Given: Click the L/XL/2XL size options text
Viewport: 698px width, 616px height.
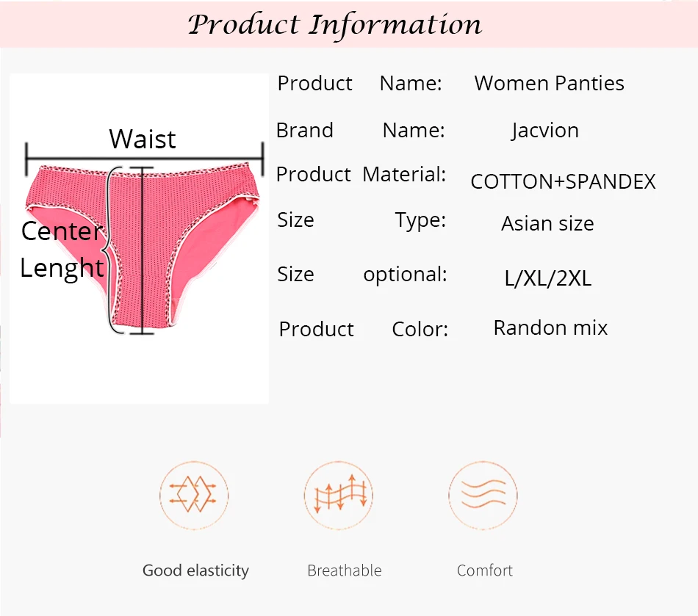Looking at the screenshot, I should [548, 278].
